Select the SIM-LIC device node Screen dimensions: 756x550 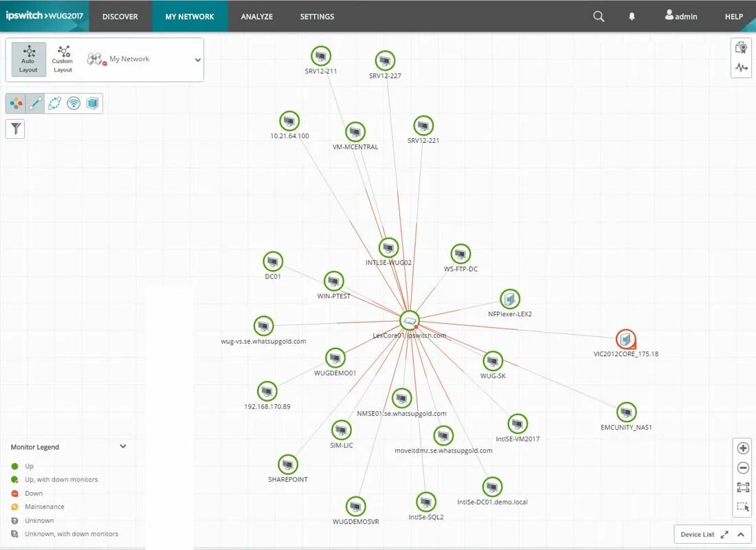(342, 430)
